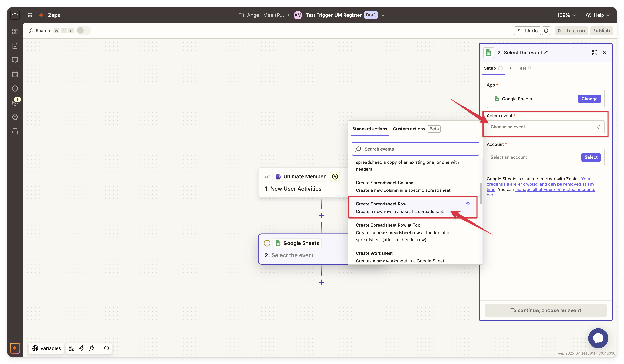624x364 pixels.
Task: Click Change app button
Action: click(x=589, y=99)
